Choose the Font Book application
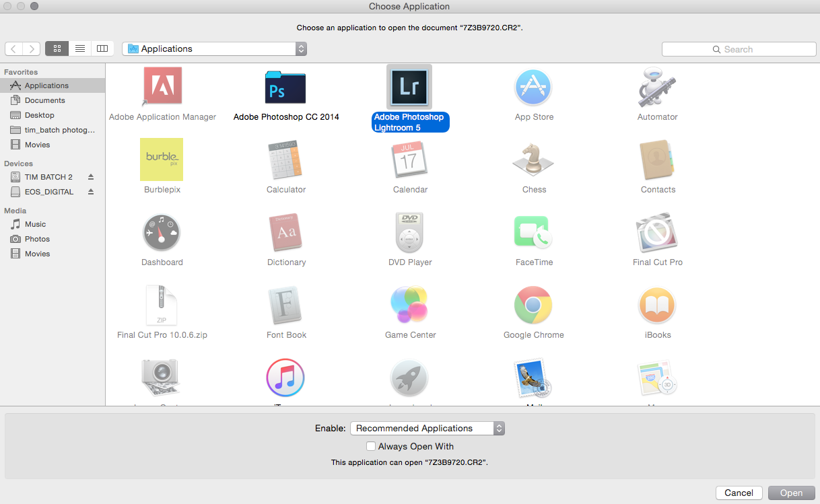Image resolution: width=820 pixels, height=504 pixels. (x=286, y=305)
